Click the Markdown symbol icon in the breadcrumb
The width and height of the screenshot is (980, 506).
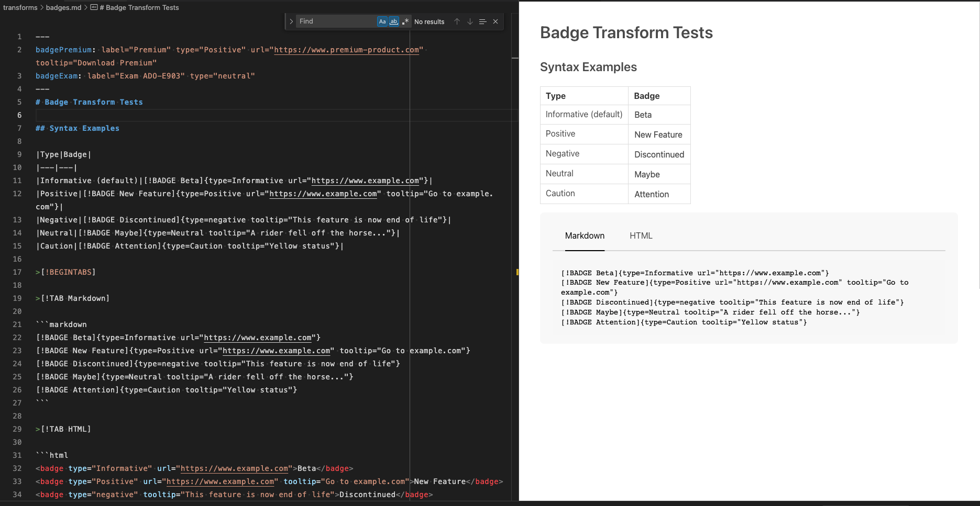click(x=93, y=7)
